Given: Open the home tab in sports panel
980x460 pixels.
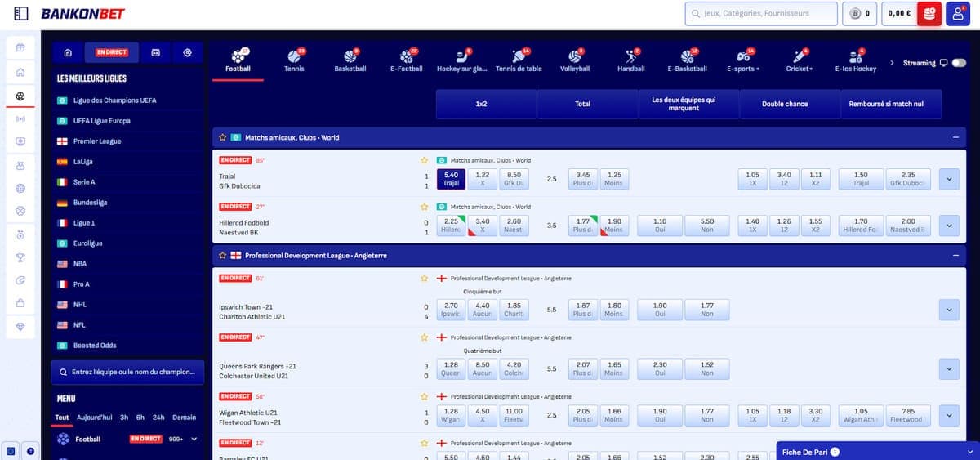Looking at the screenshot, I should pos(68,52).
